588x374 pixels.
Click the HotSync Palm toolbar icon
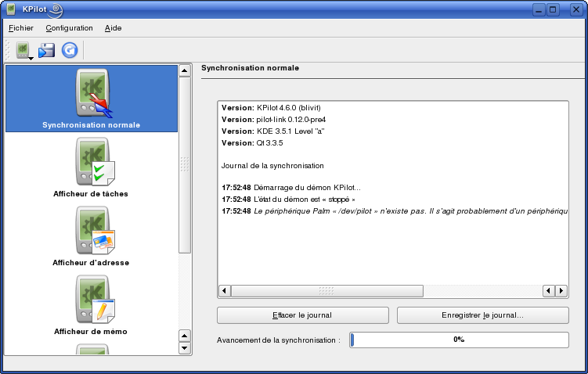tap(23, 50)
